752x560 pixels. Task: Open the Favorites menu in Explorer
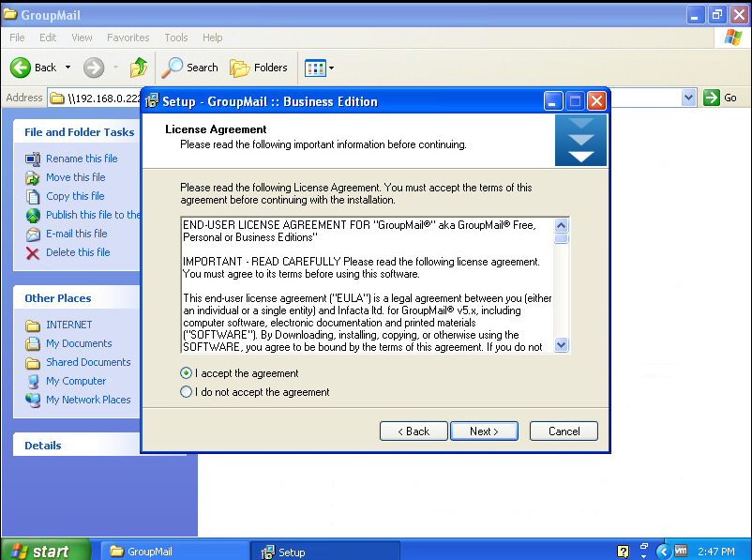point(128,38)
